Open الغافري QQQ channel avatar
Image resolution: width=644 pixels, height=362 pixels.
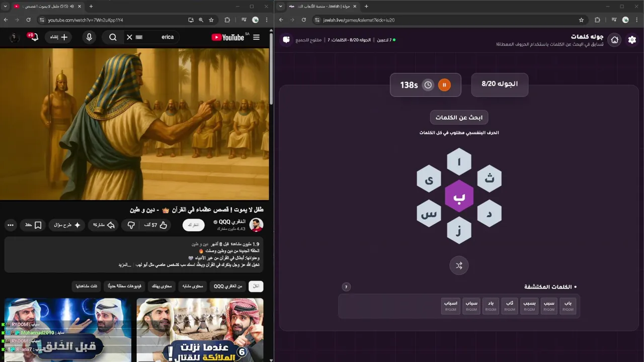tap(256, 225)
